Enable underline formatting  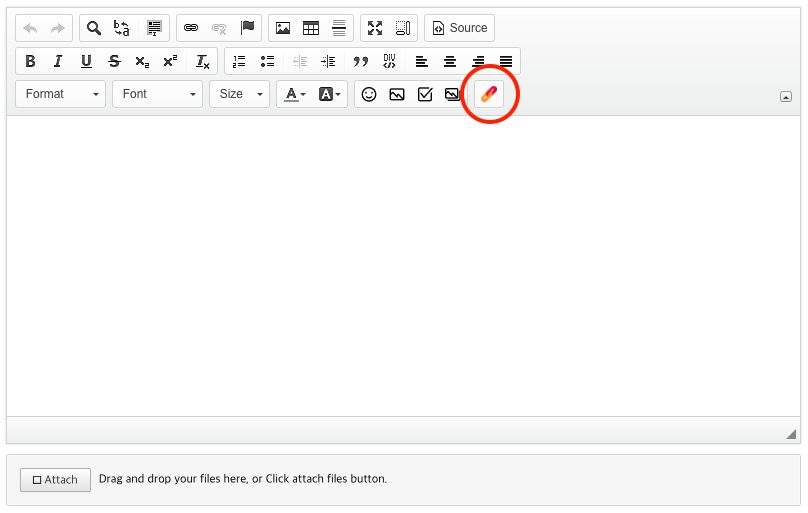(x=86, y=61)
